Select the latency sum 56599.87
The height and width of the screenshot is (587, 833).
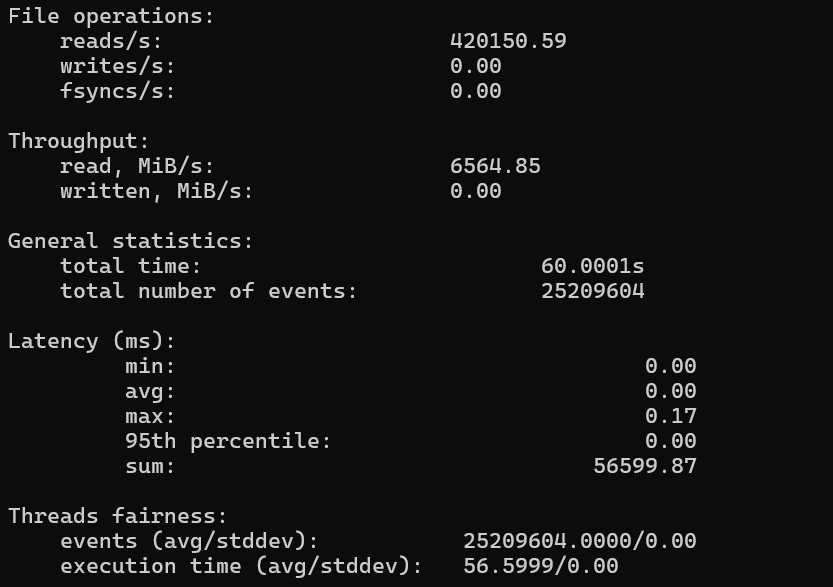click(x=644, y=466)
